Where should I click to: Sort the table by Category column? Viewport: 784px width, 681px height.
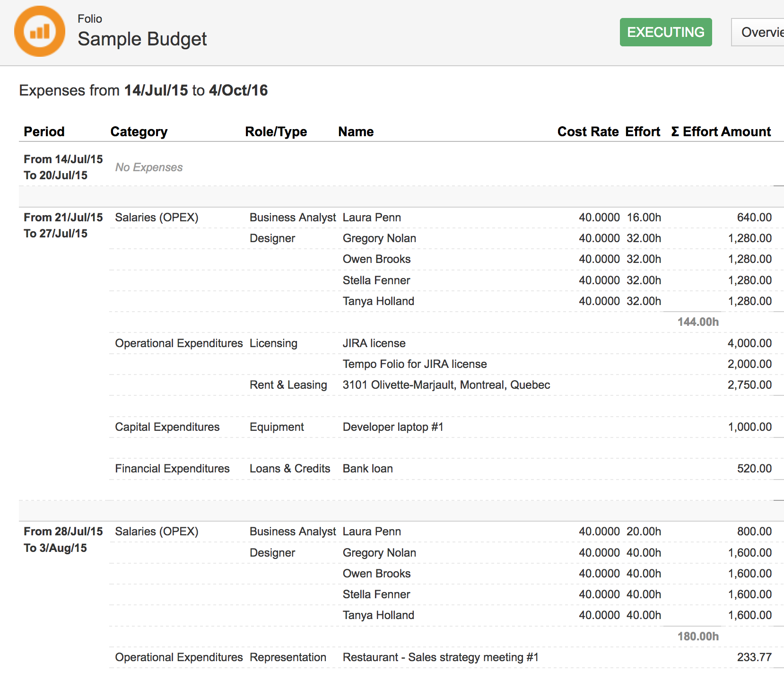[139, 131]
